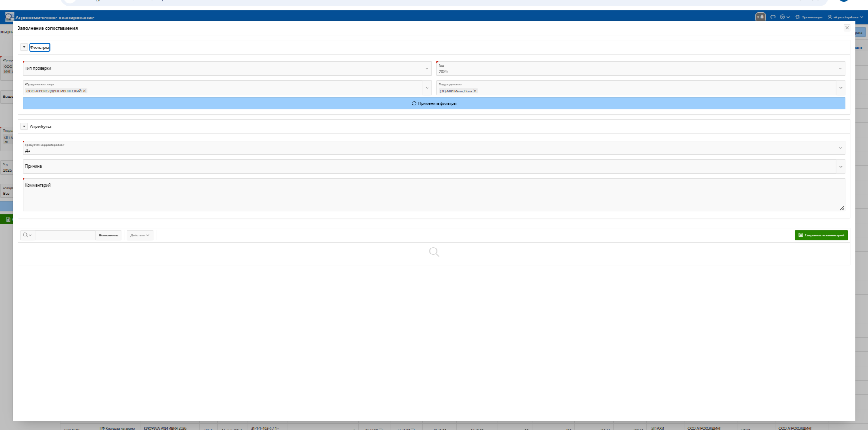Viewport: 868px width, 430px height.
Task: Open the ek.pozdnyakova user account menu
Action: point(845,17)
